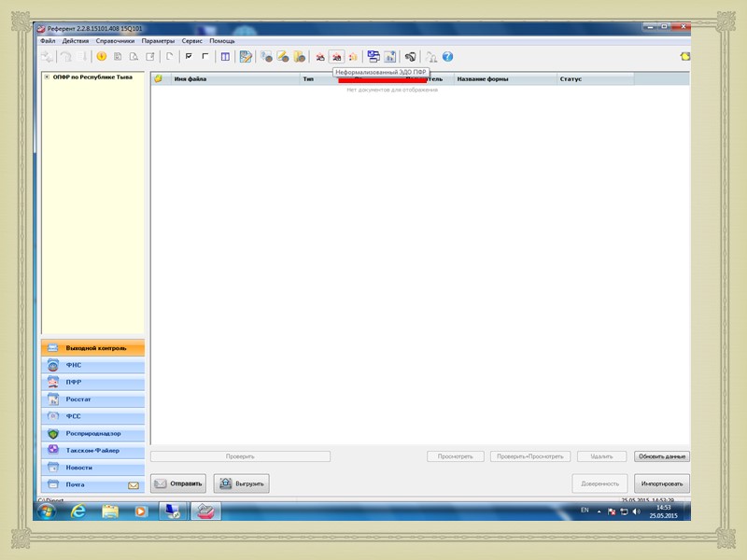
Task: Click the Выгрузить button
Action: [x=242, y=483]
